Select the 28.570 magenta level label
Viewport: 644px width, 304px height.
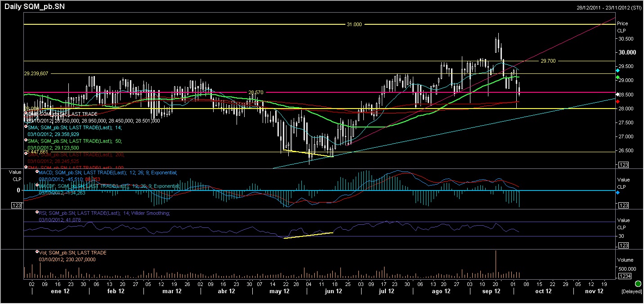point(255,92)
